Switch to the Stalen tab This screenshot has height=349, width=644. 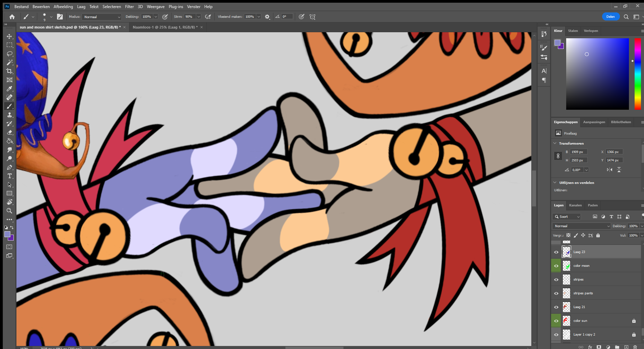pos(573,31)
